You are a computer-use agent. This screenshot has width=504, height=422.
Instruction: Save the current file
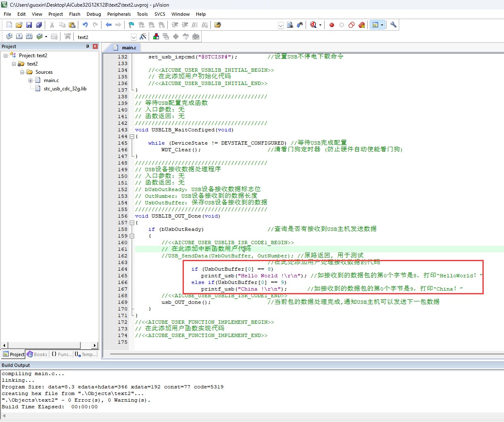[29, 25]
